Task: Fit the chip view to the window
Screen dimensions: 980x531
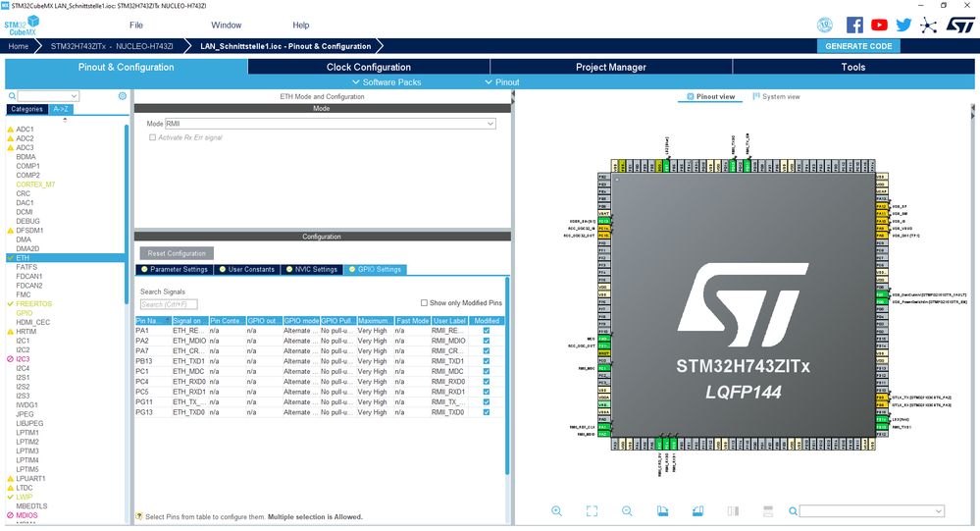Action: 592,511
